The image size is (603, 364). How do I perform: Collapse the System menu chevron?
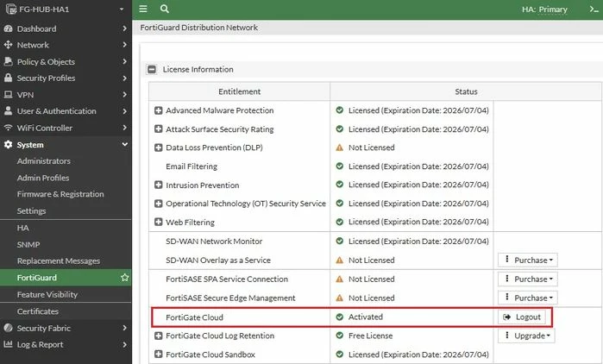[124, 144]
